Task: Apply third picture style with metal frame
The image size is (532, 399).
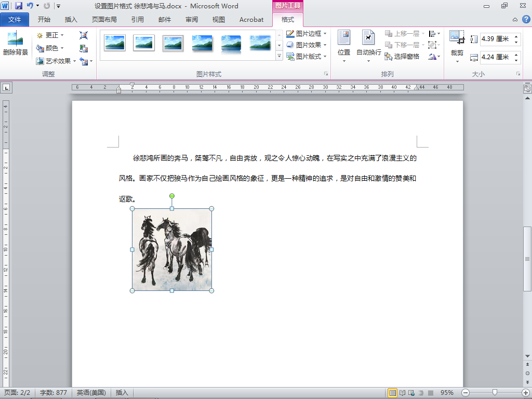Action: click(173, 43)
